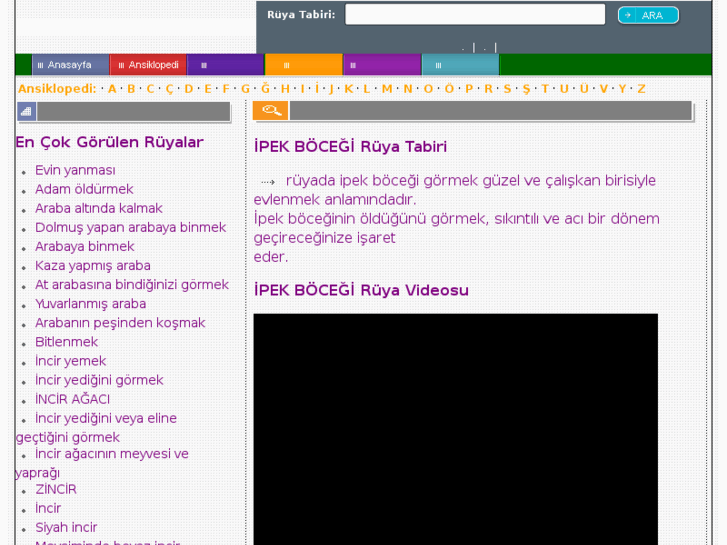Select letter A in the Ansiklopedi index
This screenshot has height=545, width=727.
click(112, 89)
